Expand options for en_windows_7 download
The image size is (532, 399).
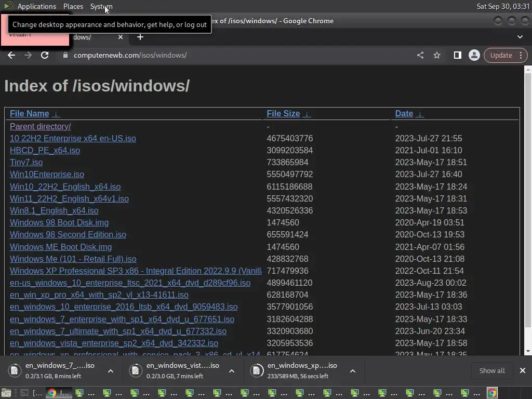(x=111, y=371)
